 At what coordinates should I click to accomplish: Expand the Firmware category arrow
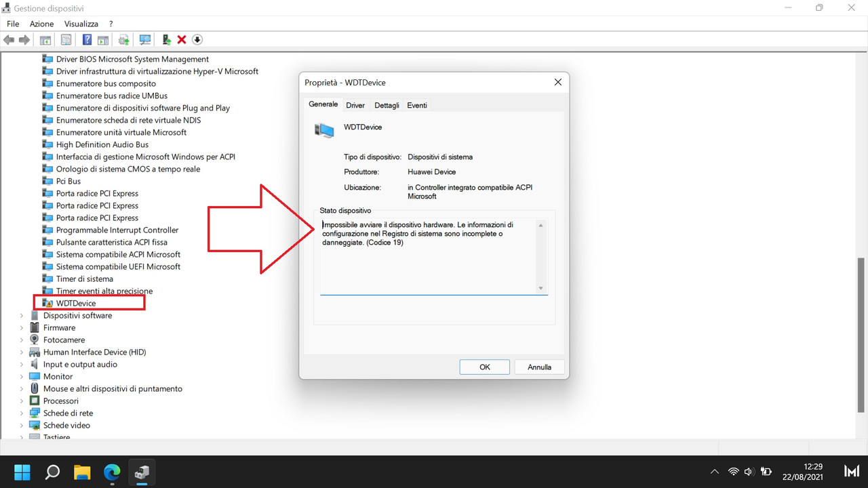click(21, 327)
